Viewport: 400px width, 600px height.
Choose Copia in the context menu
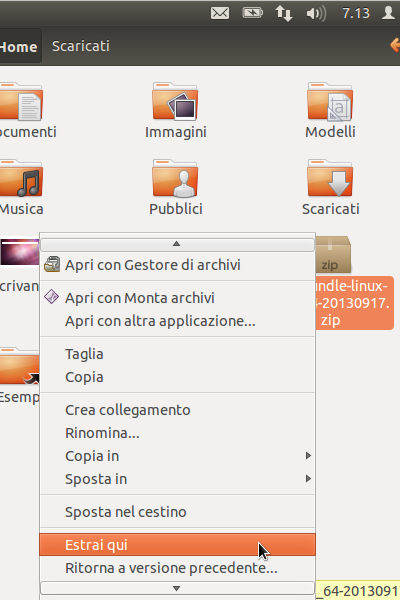(x=177, y=377)
